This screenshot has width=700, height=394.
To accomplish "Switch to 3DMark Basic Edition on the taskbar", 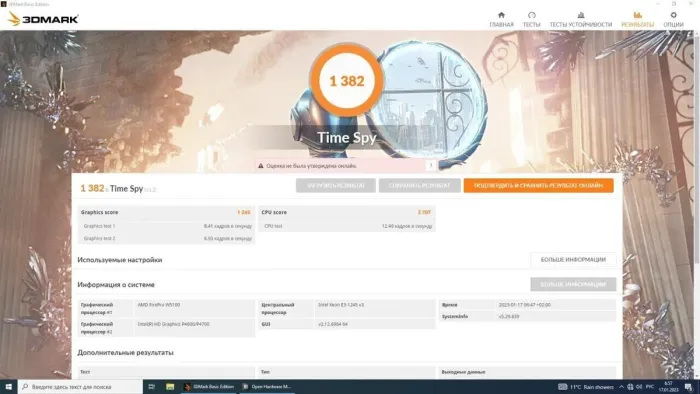I will pos(209,386).
